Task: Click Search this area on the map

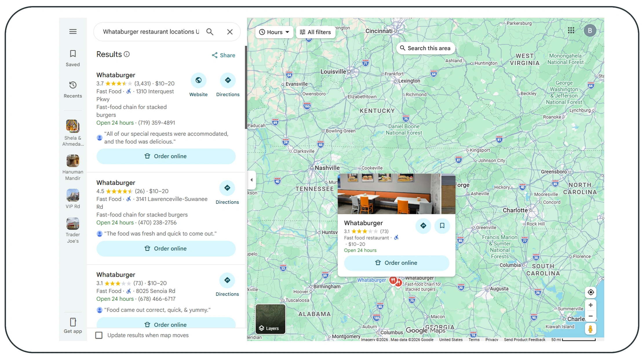Action: pos(425,48)
